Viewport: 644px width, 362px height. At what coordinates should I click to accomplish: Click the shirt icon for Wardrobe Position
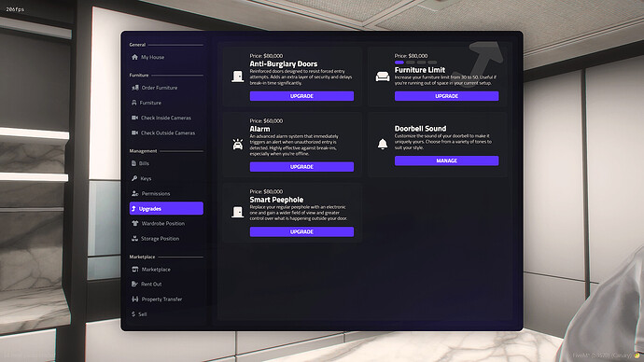tap(135, 223)
